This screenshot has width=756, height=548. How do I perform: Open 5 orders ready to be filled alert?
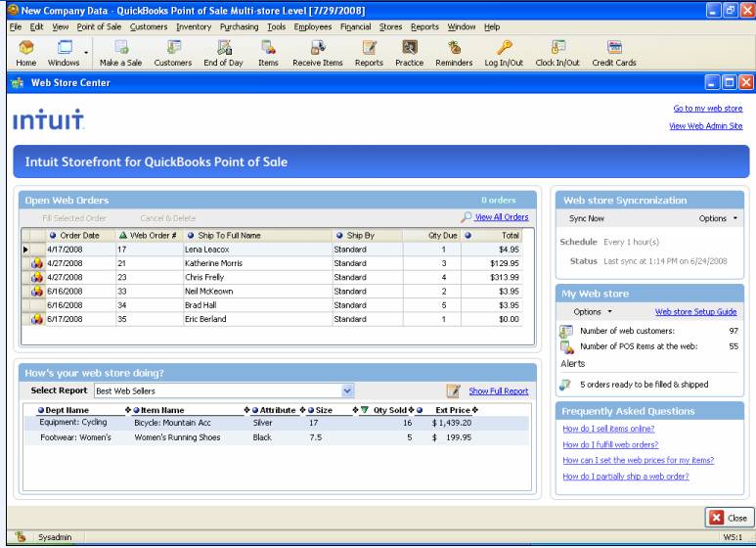click(x=645, y=385)
